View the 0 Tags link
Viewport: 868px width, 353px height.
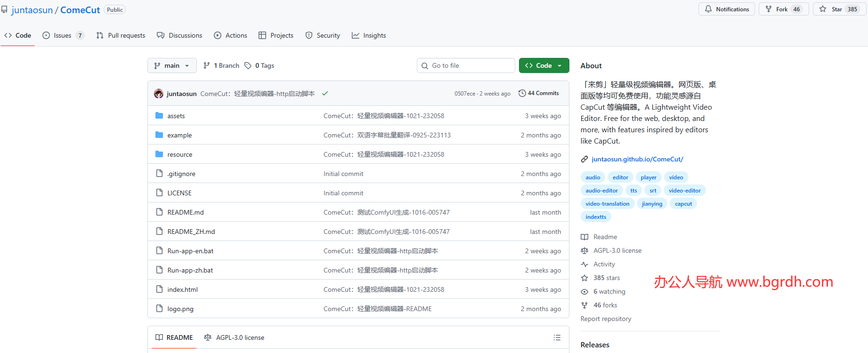[x=260, y=65]
